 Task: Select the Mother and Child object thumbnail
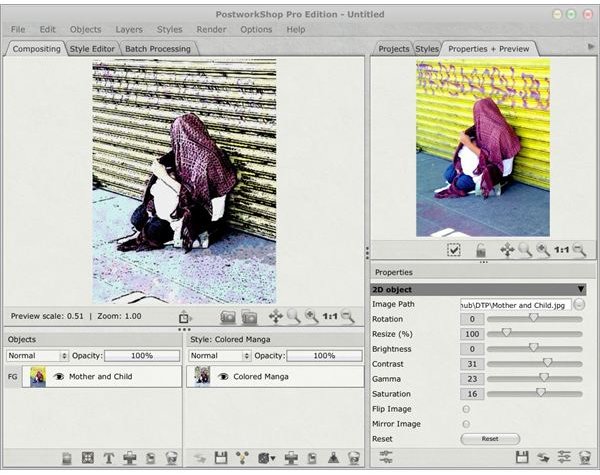[x=38, y=377]
